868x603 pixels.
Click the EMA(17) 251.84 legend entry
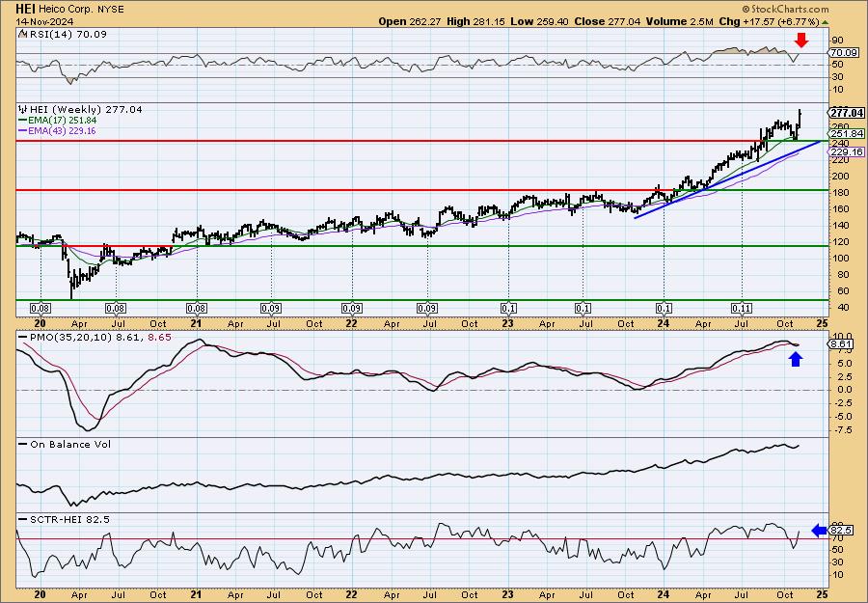pyautogui.click(x=62, y=121)
